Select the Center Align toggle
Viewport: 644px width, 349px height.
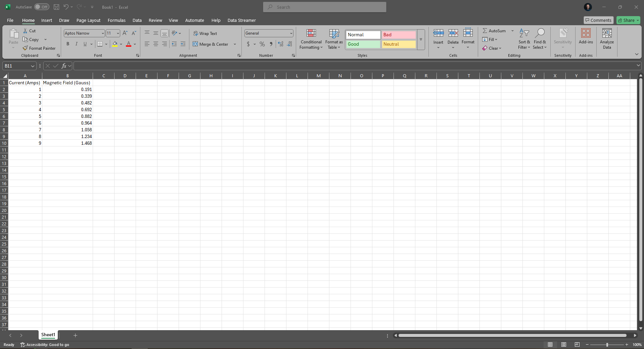tap(155, 44)
